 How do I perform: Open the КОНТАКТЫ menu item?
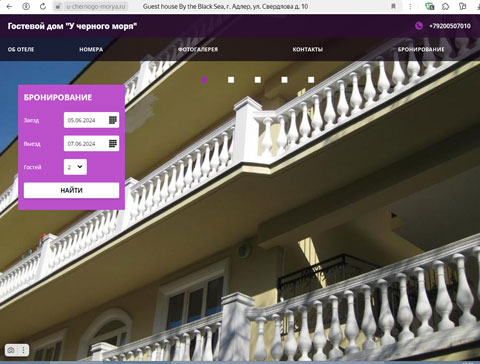coord(308,49)
